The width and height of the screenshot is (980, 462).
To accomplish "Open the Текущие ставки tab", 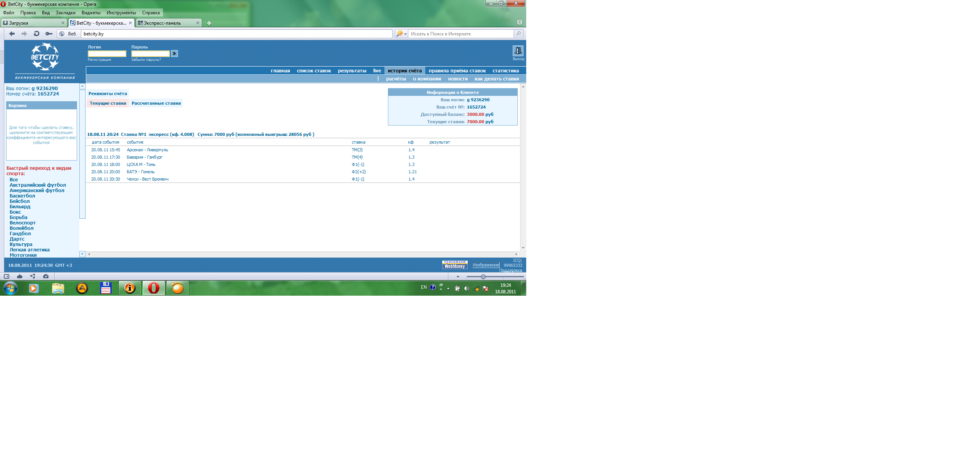I will (108, 103).
